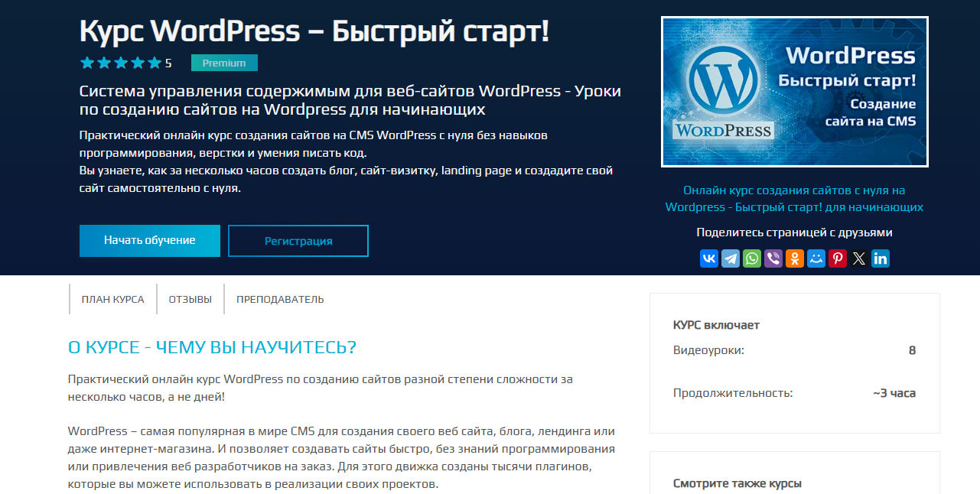The height and width of the screenshot is (494, 980).
Task: Share the page on LinkedIn
Action: click(881, 258)
